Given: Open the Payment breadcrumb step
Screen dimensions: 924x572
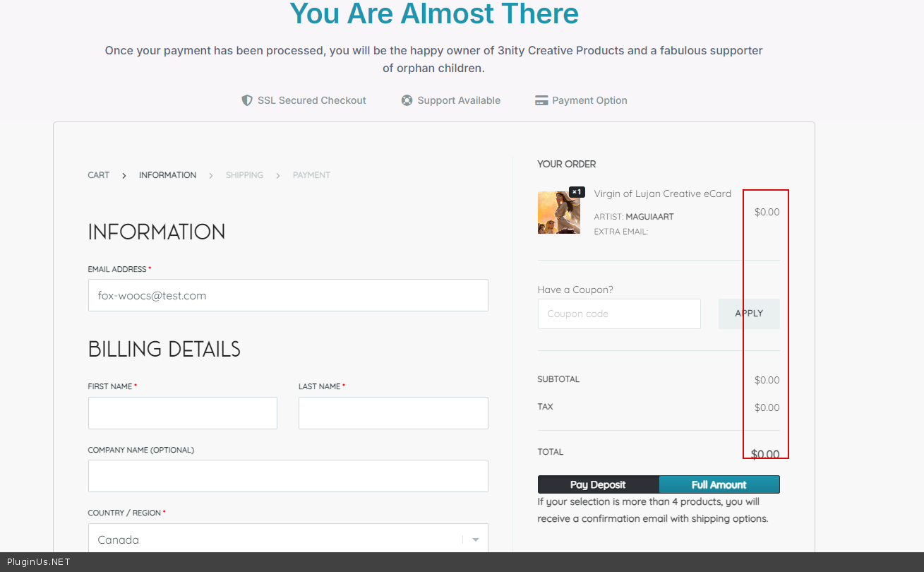Looking at the screenshot, I should (x=311, y=175).
